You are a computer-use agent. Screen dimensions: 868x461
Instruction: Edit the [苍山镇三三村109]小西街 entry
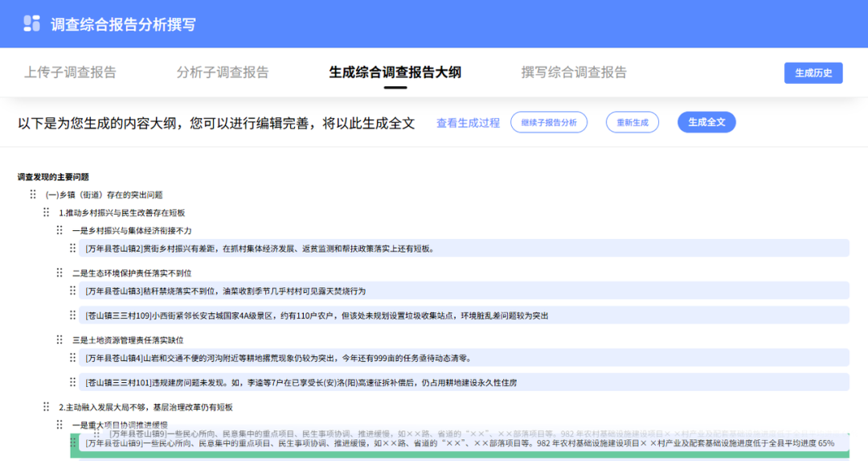(464, 315)
